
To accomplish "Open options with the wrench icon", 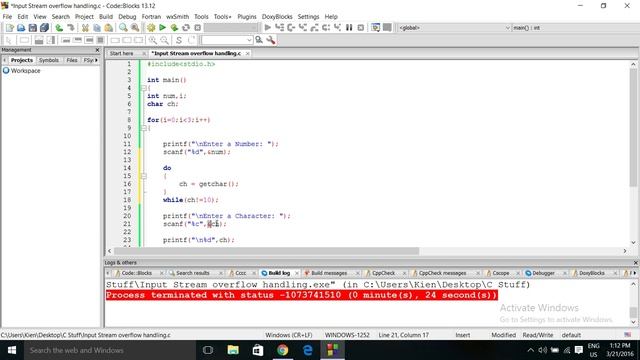I will [270, 40].
